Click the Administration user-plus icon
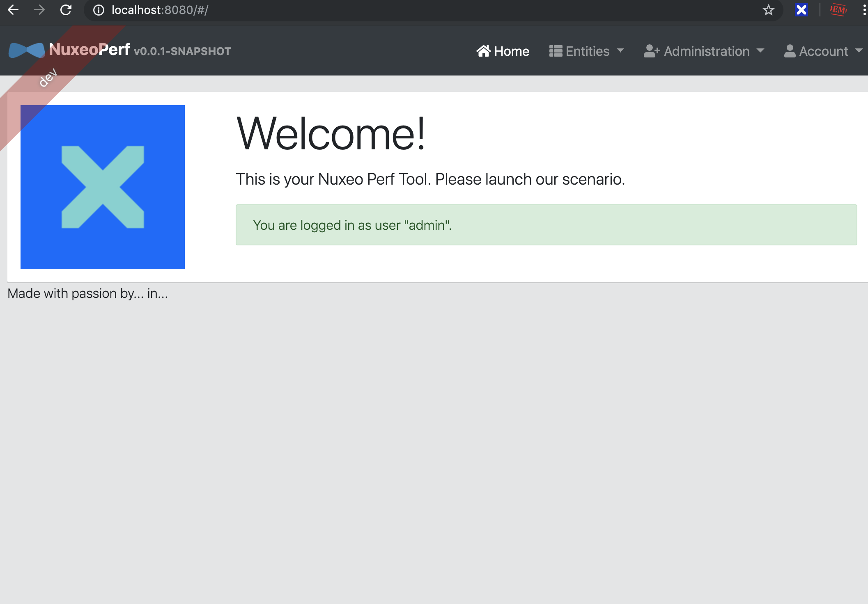The height and width of the screenshot is (604, 868). click(652, 51)
